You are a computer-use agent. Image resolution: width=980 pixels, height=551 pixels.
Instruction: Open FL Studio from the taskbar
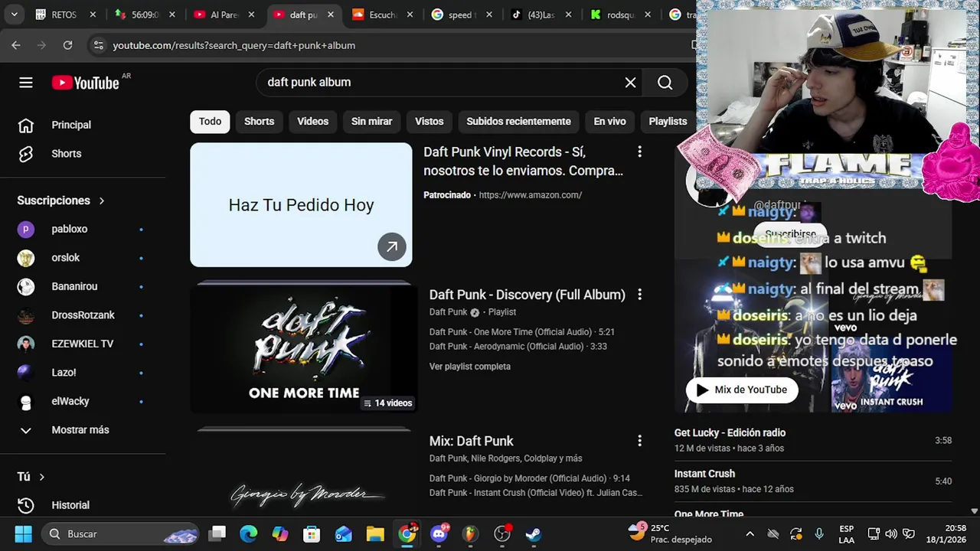[x=470, y=533]
